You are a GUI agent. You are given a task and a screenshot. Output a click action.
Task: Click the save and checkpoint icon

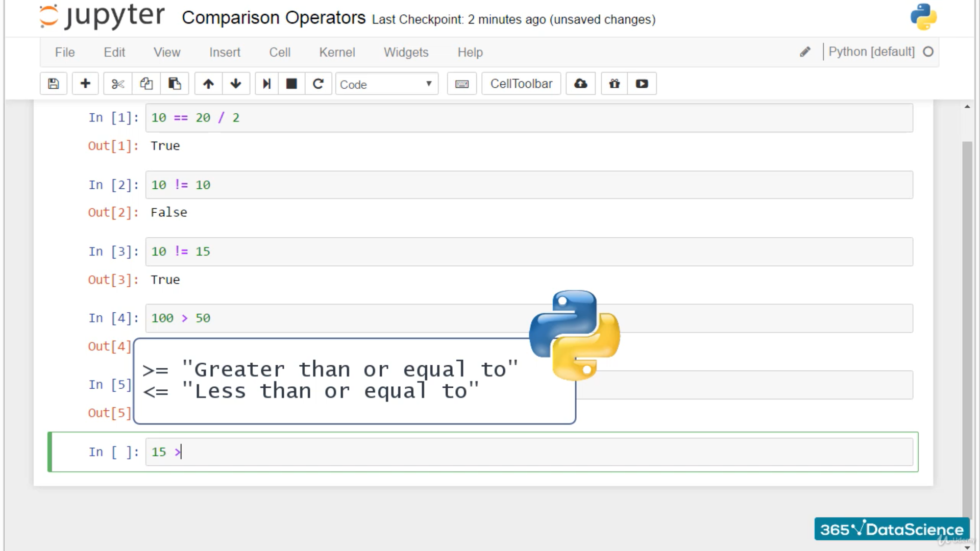(54, 84)
